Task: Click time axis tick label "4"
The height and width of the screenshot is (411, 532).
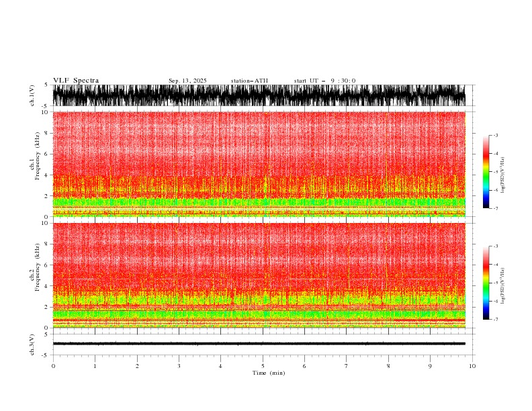Action: coord(220,366)
